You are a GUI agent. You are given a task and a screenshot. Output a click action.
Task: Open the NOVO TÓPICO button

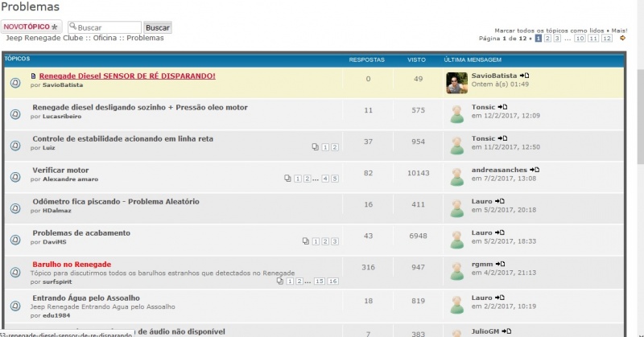31,27
